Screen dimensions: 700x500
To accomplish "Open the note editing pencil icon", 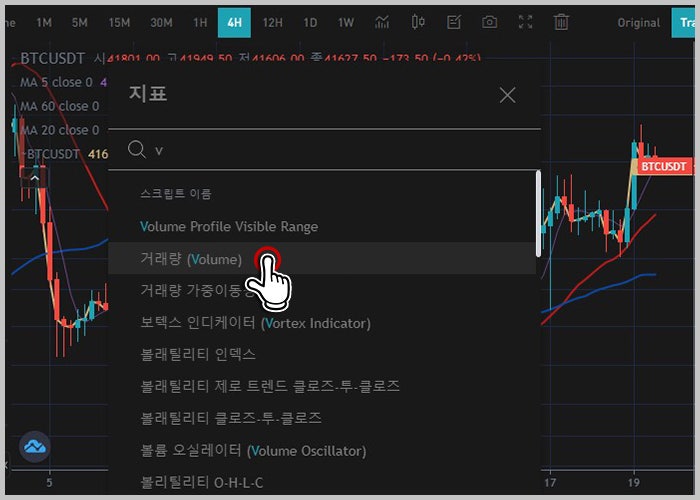I will click(x=454, y=22).
